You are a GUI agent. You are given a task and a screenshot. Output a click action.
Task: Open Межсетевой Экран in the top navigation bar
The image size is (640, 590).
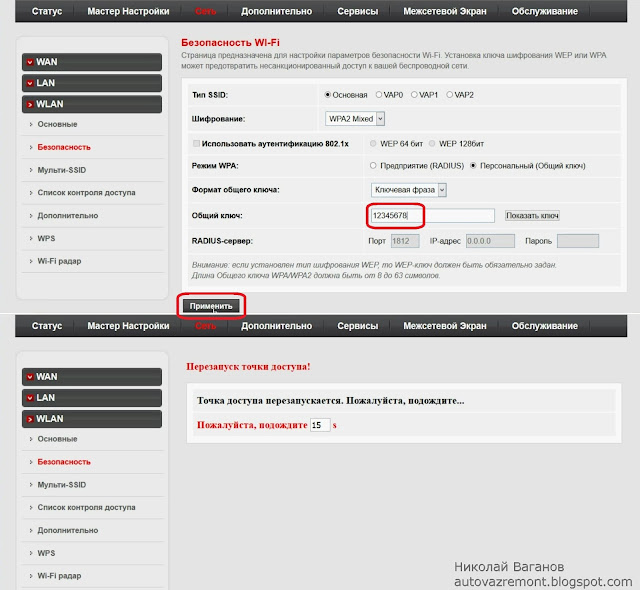(x=445, y=11)
